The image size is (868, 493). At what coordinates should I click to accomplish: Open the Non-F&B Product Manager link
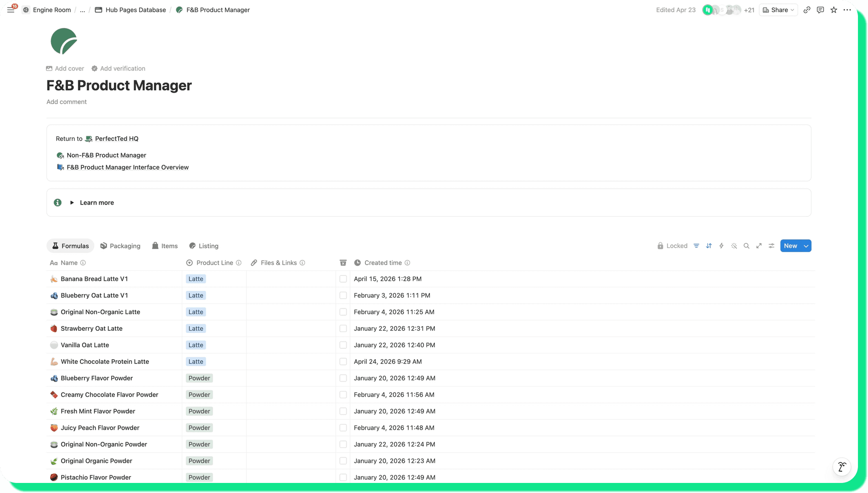pyautogui.click(x=106, y=155)
